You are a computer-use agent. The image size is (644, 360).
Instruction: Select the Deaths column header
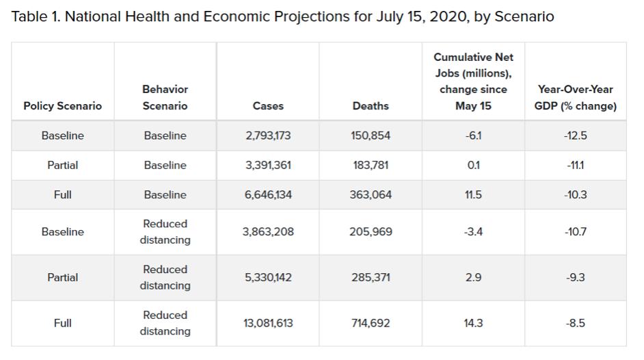coord(371,106)
